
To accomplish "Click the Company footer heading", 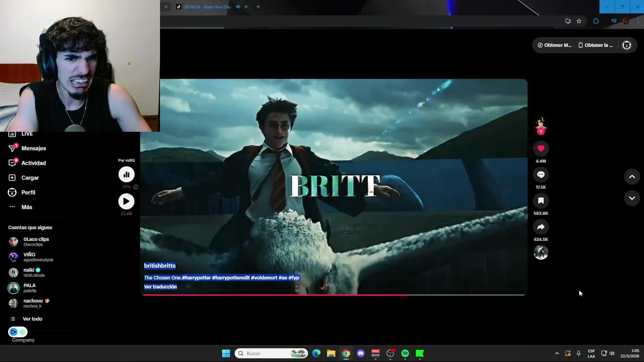I will (23, 340).
